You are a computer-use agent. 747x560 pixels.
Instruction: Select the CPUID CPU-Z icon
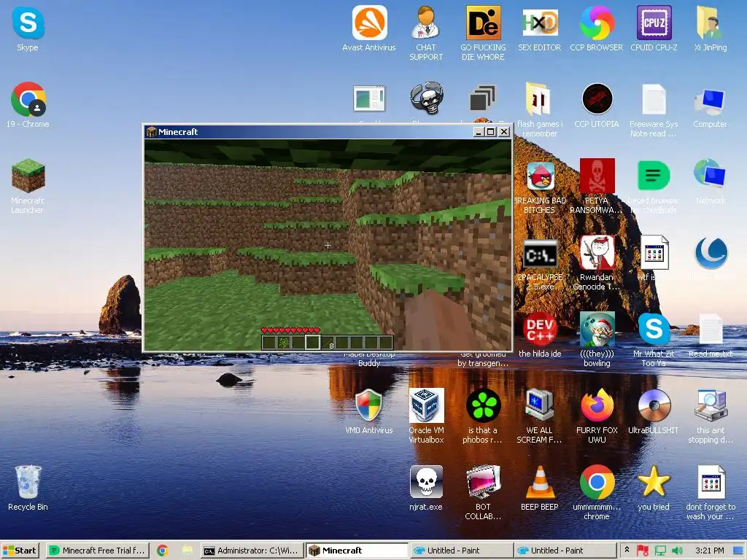tap(654, 23)
